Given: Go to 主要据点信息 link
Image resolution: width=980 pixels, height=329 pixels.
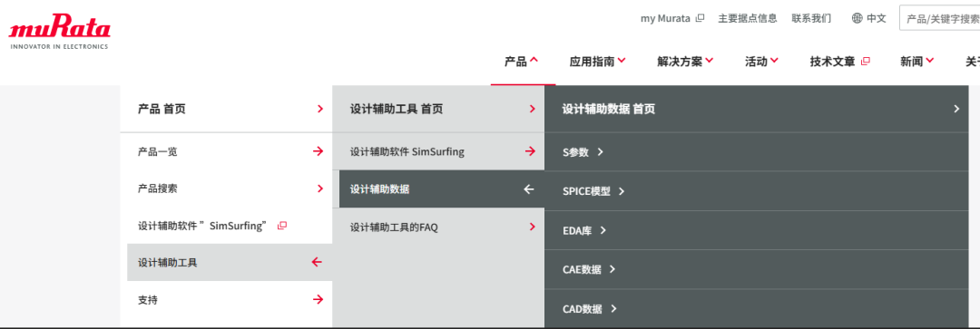Looking at the screenshot, I should click(x=748, y=18).
